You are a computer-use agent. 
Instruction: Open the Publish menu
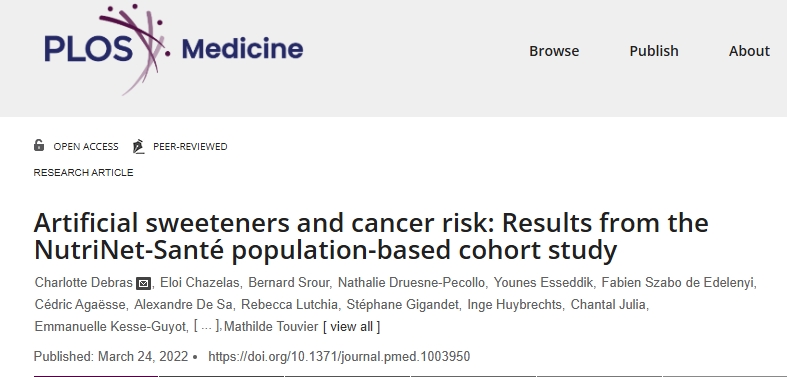[x=654, y=51]
